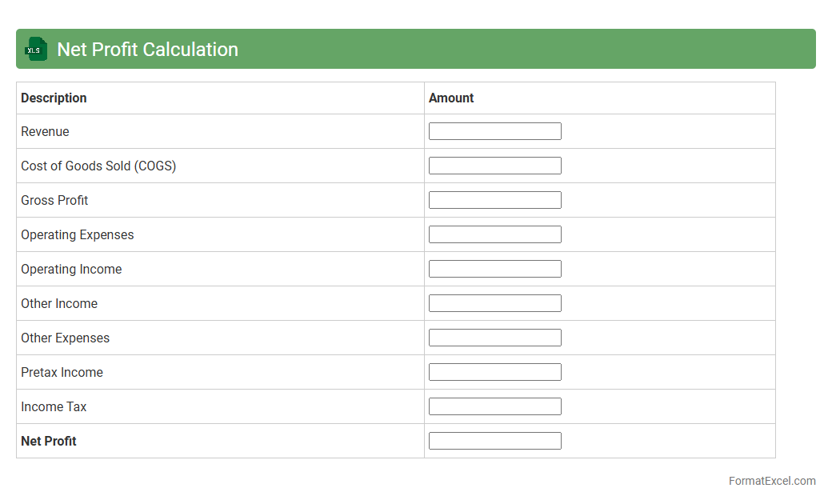Screen dimensions: 832x504
Task: Click the Other Income input field
Action: click(494, 303)
